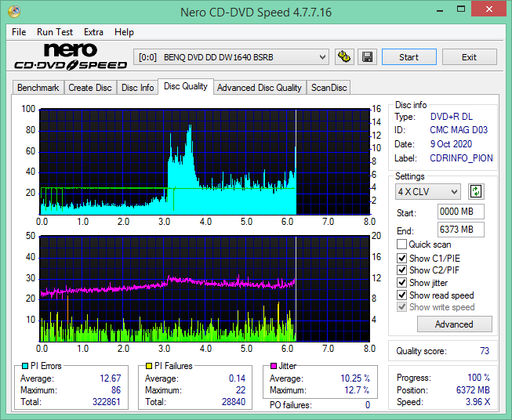
Task: Go to the ScanDisc tab
Action: click(329, 88)
